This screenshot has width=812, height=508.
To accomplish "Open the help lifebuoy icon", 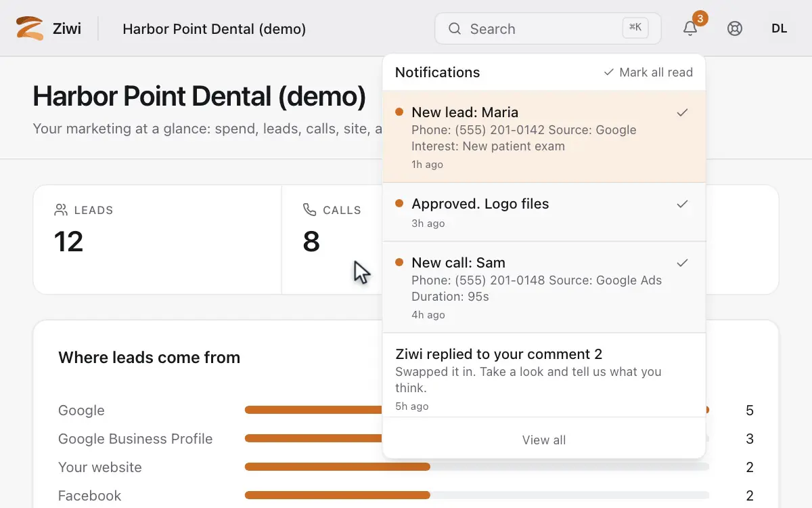I will pyautogui.click(x=735, y=28).
